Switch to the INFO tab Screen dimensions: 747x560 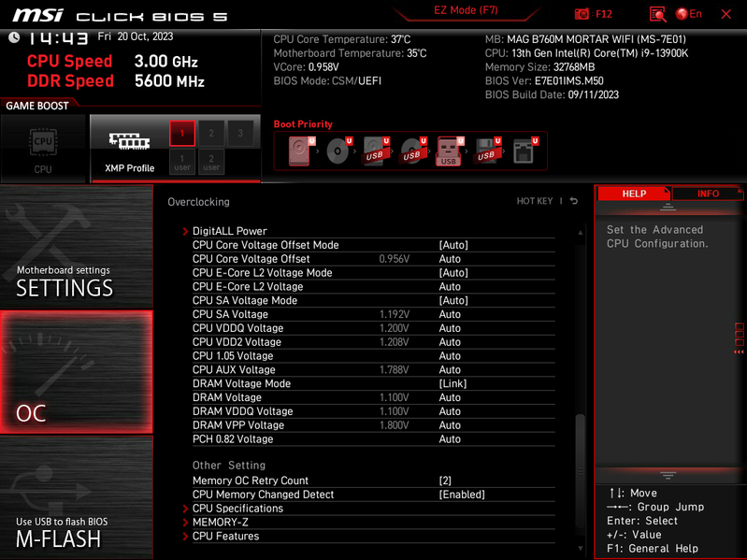tap(708, 194)
